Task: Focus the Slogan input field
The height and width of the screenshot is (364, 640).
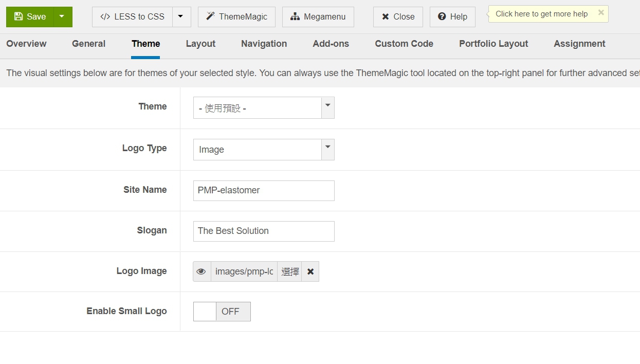Action: [x=264, y=231]
